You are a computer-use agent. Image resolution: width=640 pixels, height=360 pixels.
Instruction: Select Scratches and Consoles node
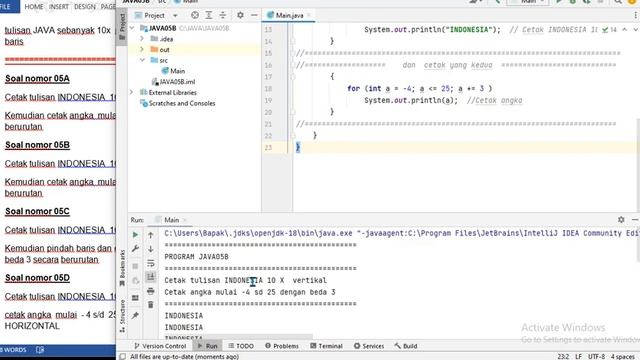click(x=178, y=103)
